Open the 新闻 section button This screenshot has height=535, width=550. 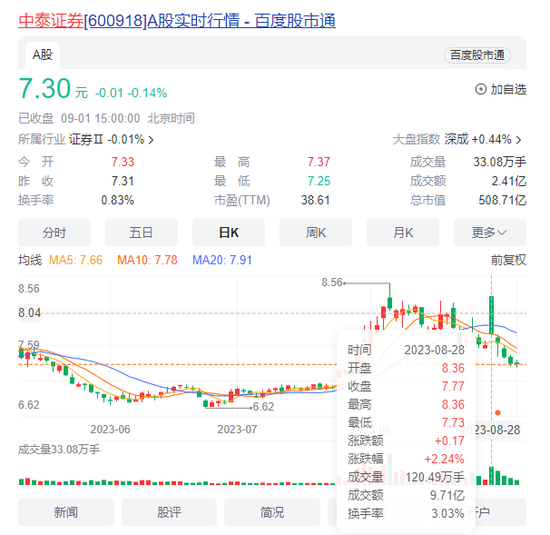point(66,513)
